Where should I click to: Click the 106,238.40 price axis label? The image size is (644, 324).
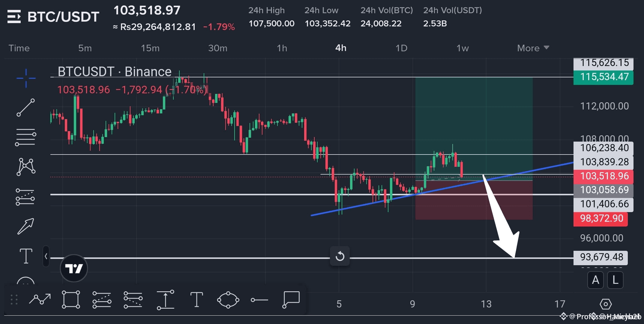click(x=603, y=148)
